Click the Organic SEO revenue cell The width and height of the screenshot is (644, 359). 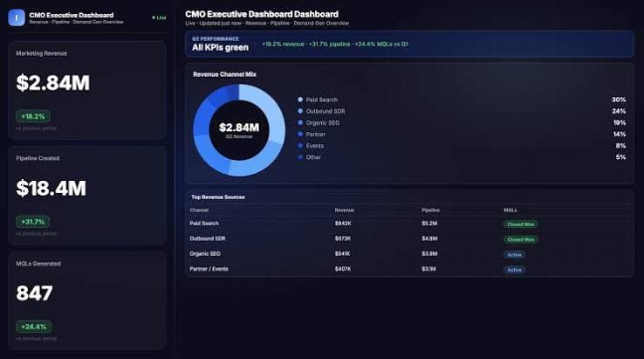click(343, 253)
